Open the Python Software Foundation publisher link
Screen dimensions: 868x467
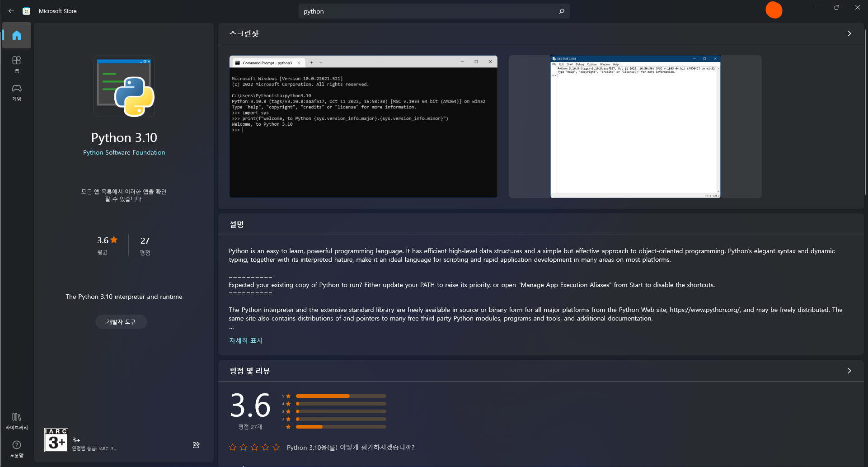pyautogui.click(x=124, y=152)
